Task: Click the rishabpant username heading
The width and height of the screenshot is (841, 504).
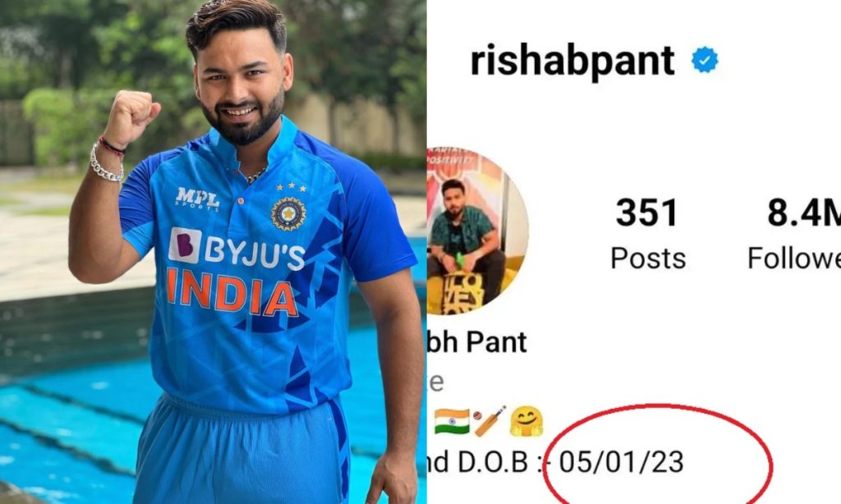Action: 572,62
